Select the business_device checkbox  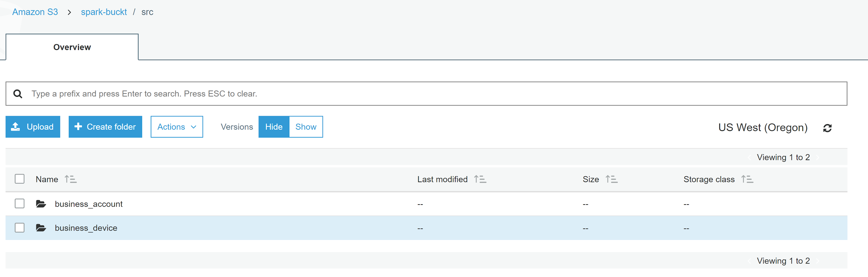coord(20,228)
